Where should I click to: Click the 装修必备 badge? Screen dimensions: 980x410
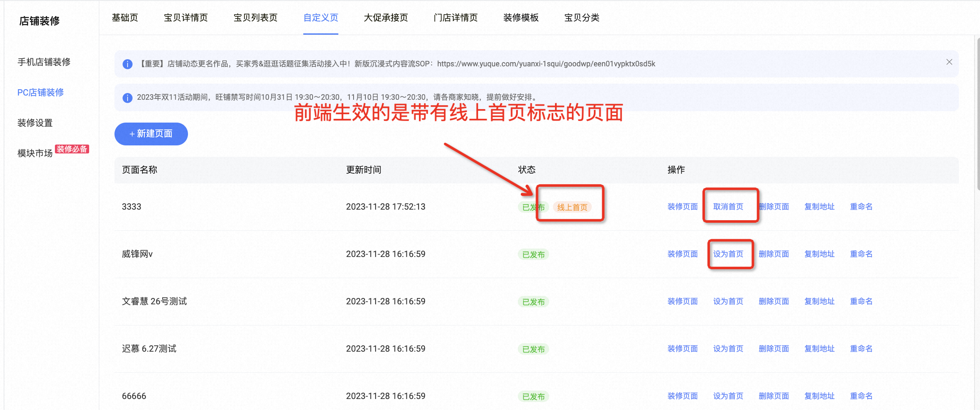point(72,149)
